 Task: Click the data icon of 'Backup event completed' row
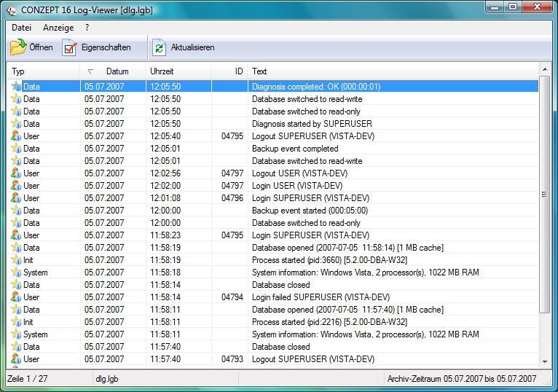click(x=16, y=149)
